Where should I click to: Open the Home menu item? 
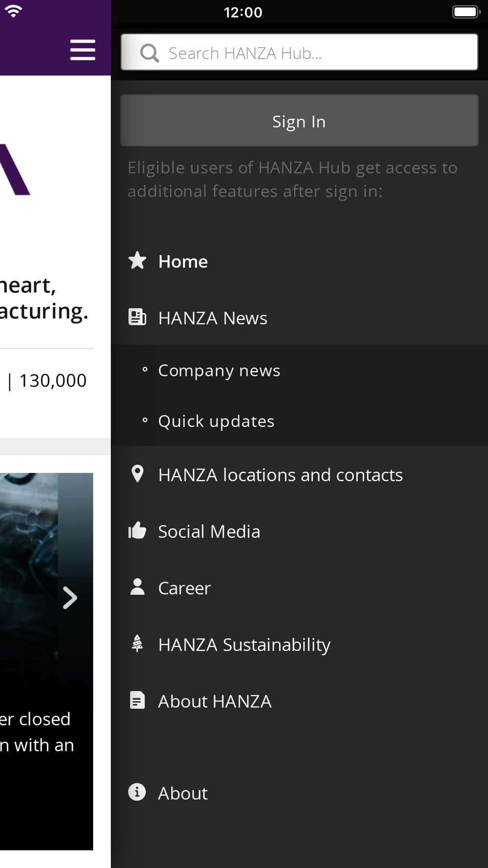click(x=183, y=262)
